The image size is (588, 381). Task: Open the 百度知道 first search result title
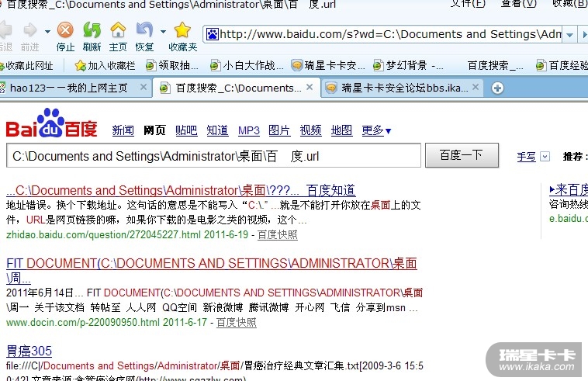181,191
